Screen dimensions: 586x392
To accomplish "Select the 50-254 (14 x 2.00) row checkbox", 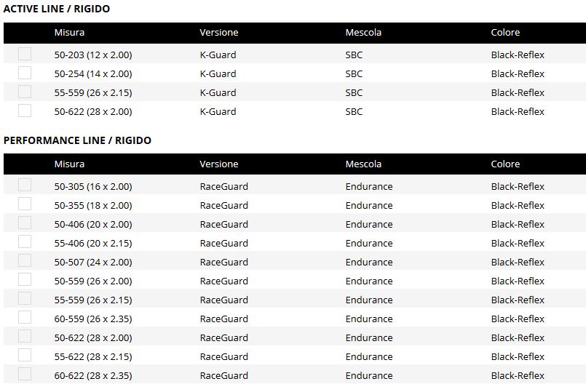I will 25,73.
